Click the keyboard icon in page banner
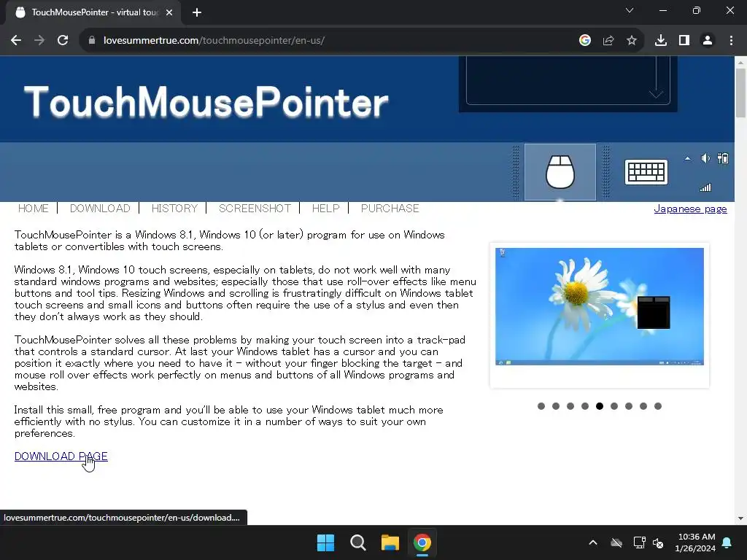Viewport: 747px width, 560px height. [646, 172]
